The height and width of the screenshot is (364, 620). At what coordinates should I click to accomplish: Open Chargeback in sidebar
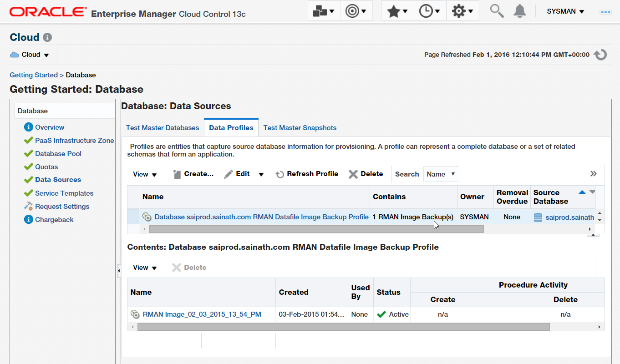[54, 220]
